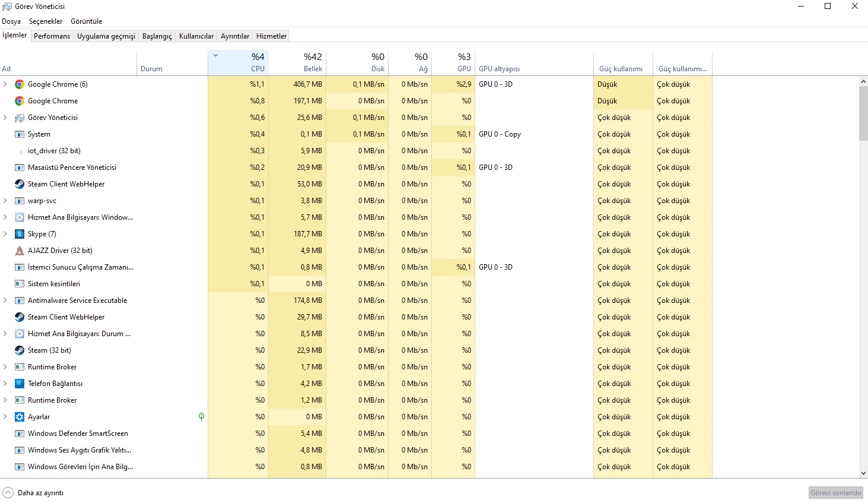868x503 pixels.
Task: Select the Telefon Bağlantısı icon
Action: coord(20,384)
